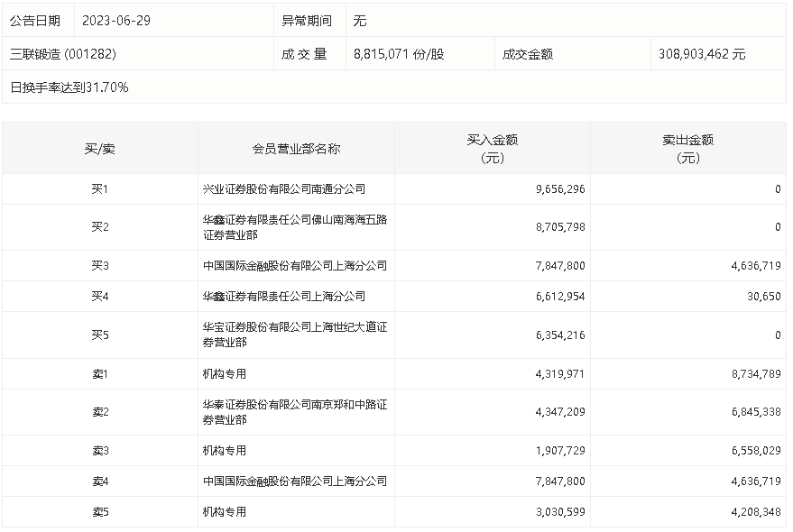This screenshot has width=793, height=532.
Task: Click the volume value 8,815,071 份/股
Action: point(399,54)
